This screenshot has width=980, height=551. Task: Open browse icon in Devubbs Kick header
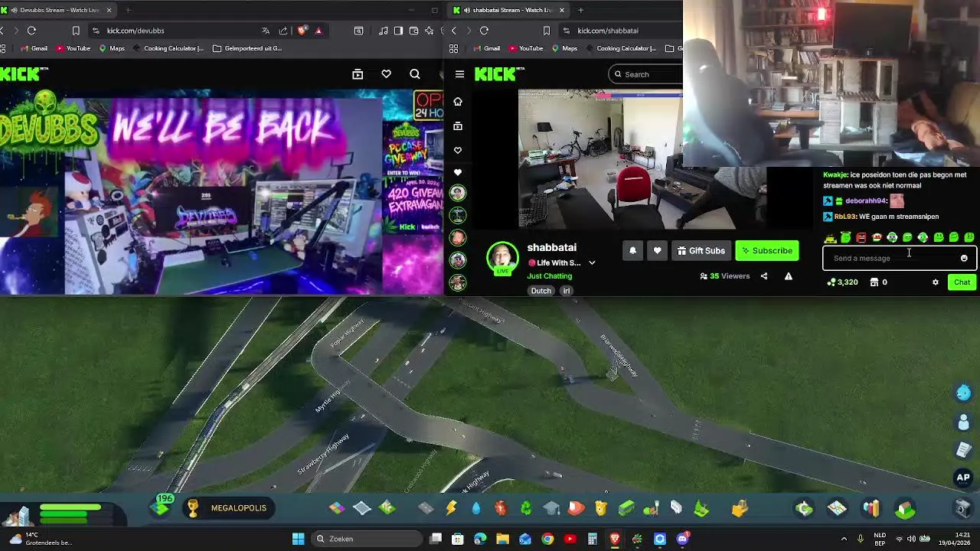coord(358,74)
